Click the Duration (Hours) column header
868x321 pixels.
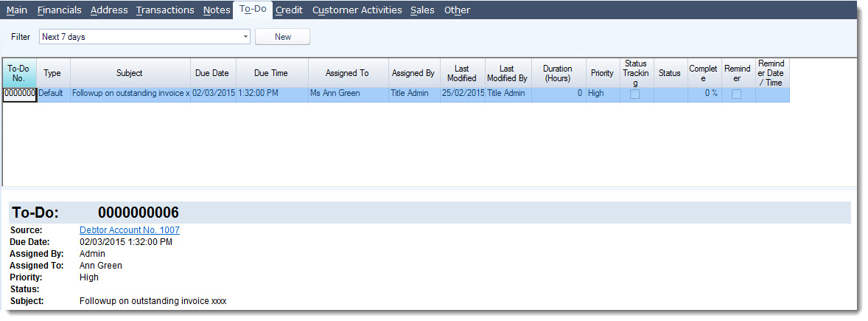[558, 72]
